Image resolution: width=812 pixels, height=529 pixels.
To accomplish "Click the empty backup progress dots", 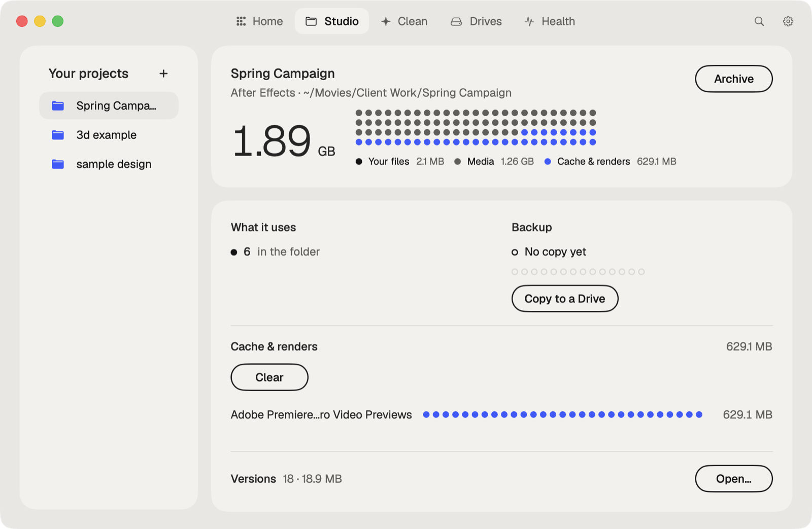I will 578,272.
